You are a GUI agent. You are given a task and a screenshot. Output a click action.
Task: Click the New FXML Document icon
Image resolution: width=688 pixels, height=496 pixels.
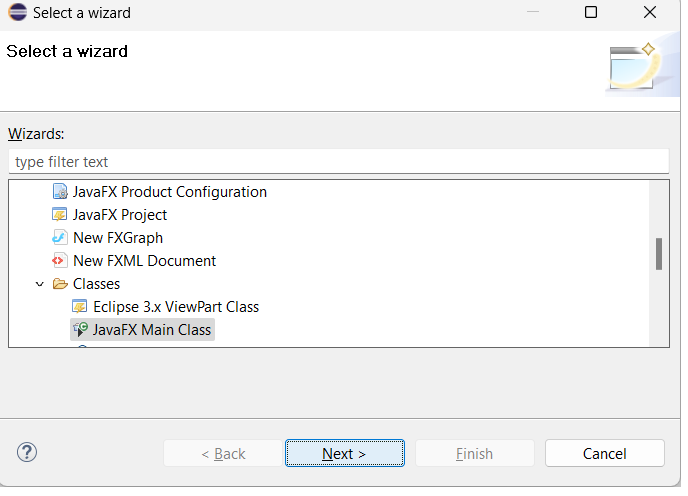point(60,261)
